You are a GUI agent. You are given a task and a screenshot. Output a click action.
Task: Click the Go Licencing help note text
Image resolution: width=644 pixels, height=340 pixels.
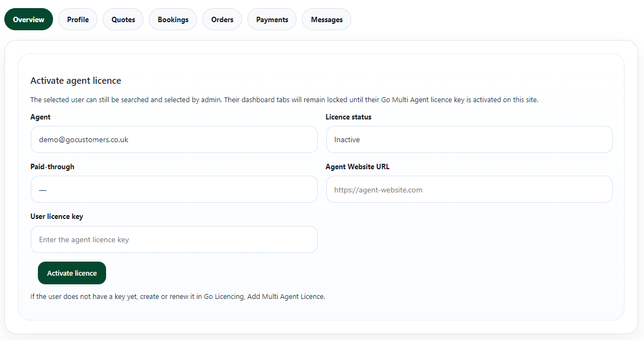pos(178,296)
